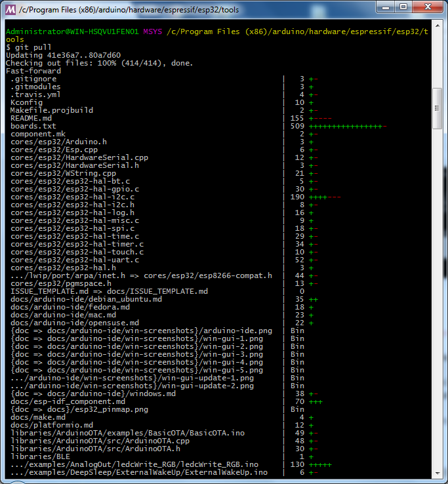The height and width of the screenshot is (484, 448).
Task: Click 'cores/esp32/esp32-hal-time.c' entry
Action: coord(75,237)
